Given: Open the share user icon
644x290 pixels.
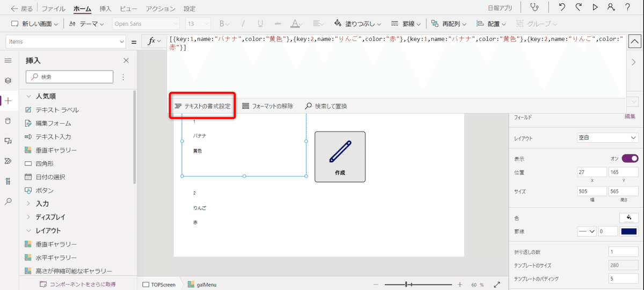Looking at the screenshot, I should tap(611, 8).
